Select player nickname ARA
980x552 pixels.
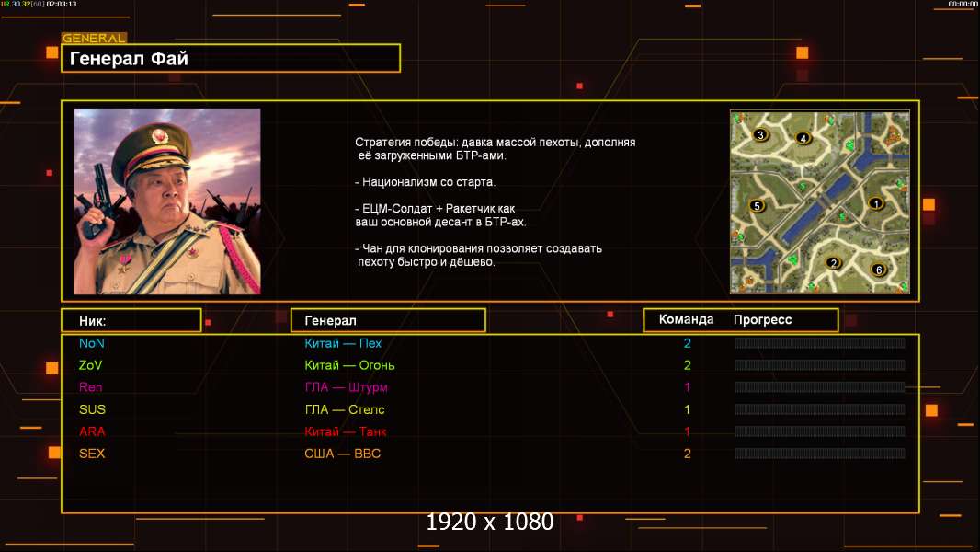tap(93, 431)
